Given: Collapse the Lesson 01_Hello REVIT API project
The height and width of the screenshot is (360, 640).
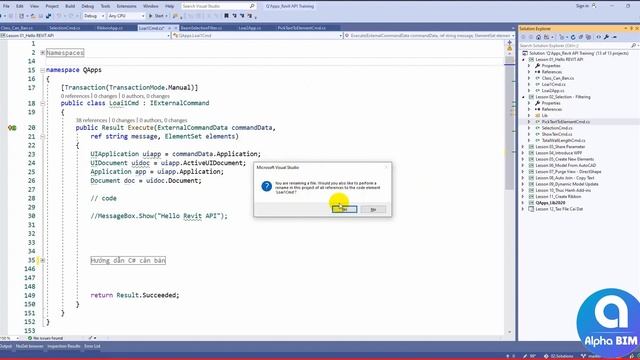Looking at the screenshot, I should pos(524,60).
